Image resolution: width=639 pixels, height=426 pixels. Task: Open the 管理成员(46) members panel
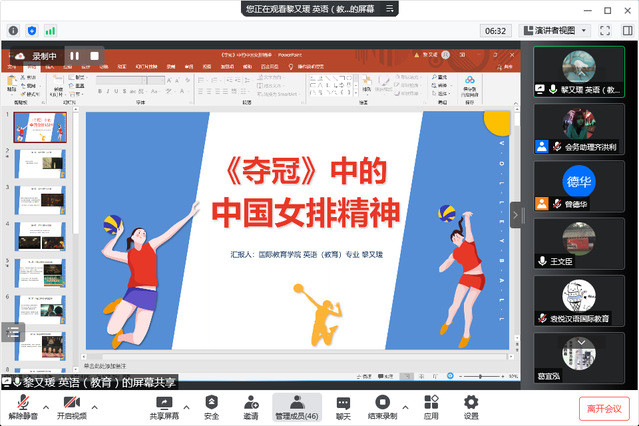point(297,402)
